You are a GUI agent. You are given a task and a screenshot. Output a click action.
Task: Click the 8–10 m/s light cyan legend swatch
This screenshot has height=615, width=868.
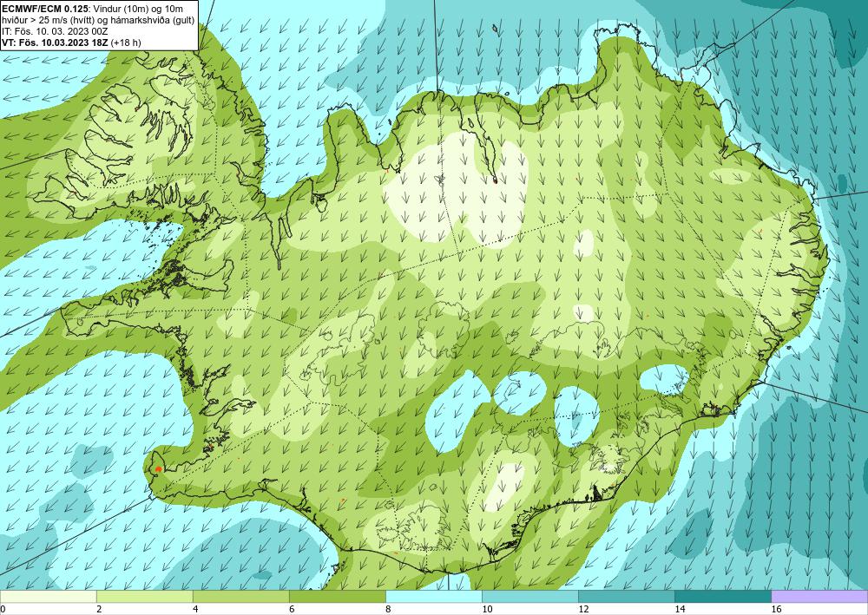point(433,597)
